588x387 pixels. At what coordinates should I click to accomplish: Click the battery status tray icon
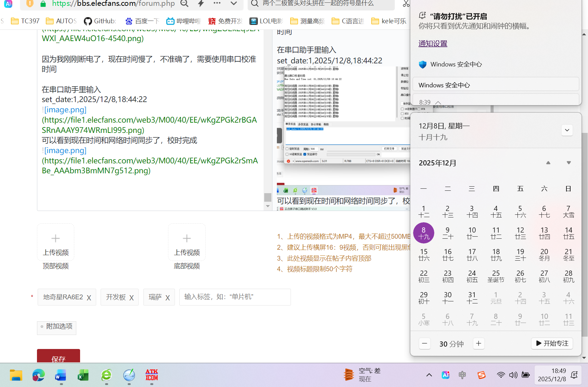tap(526, 375)
